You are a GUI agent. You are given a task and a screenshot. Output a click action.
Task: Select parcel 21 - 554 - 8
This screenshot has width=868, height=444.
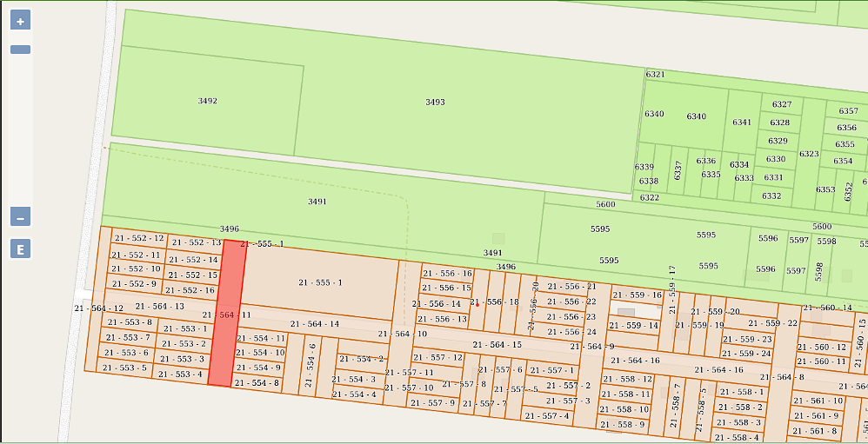[257, 382]
